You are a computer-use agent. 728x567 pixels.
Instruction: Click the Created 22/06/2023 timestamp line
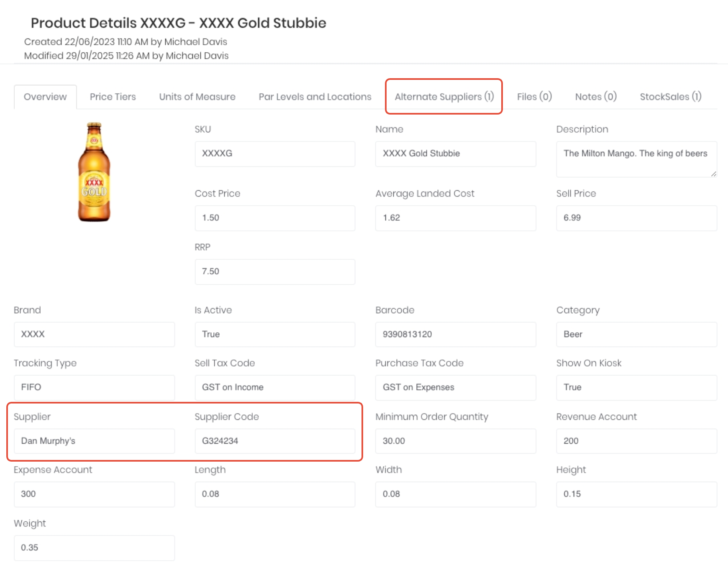(x=126, y=42)
